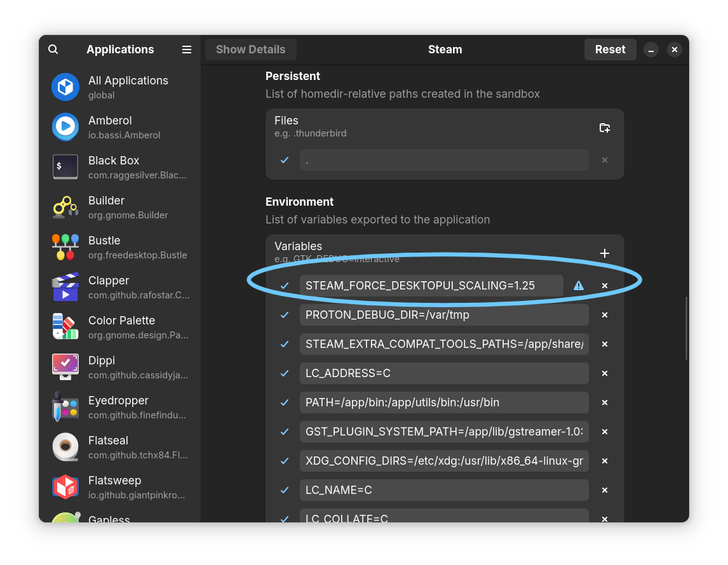The image size is (728, 565).
Task: Select Dippi app icon
Action: point(65,367)
